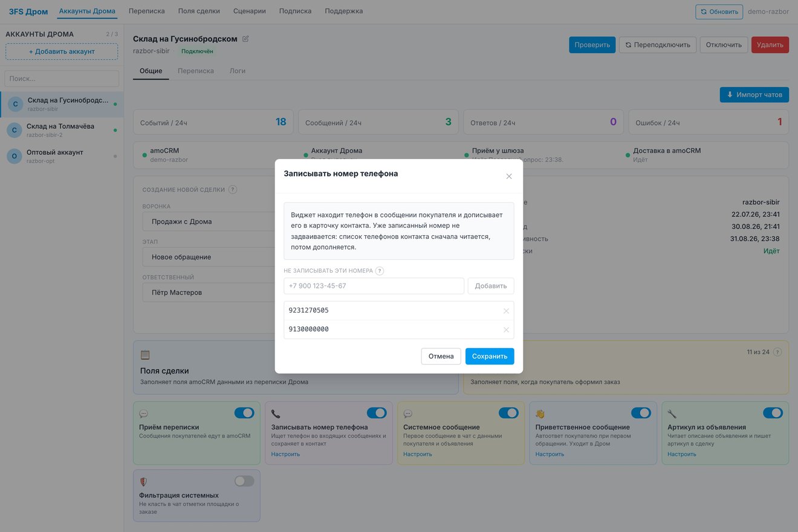The width and height of the screenshot is (798, 532).
Task: Open the Аккаунты Дрома top menu
Action: (87, 11)
